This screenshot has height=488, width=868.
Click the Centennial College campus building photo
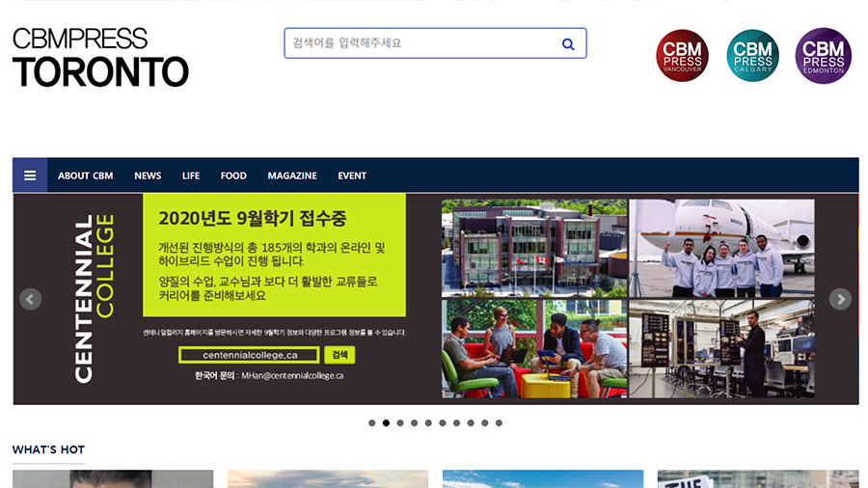533,248
